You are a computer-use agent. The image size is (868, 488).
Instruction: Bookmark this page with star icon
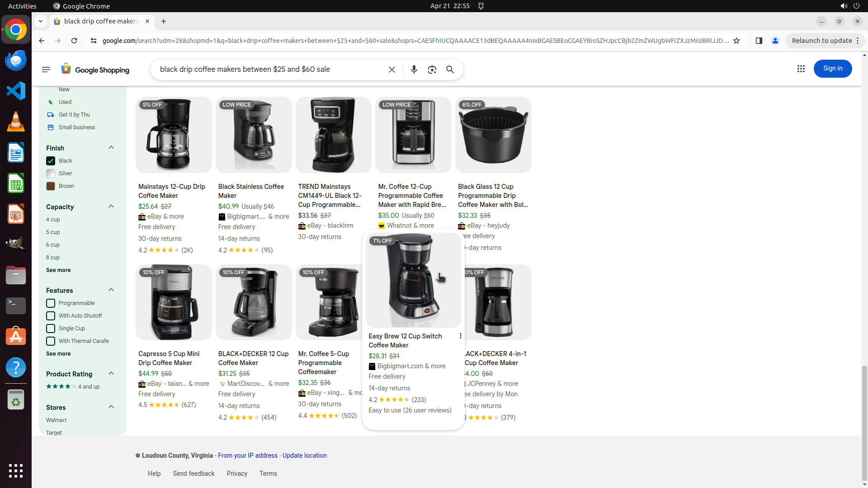click(x=736, y=41)
